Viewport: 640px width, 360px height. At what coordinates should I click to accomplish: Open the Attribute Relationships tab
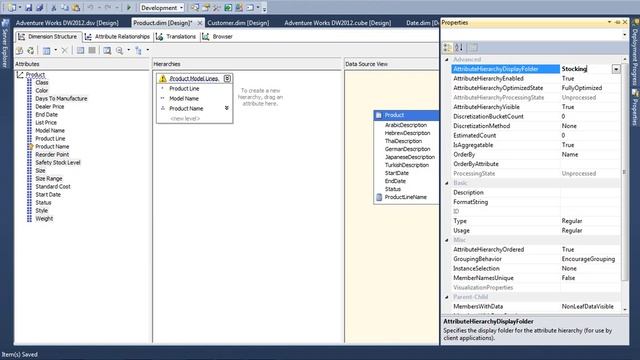tap(118, 37)
